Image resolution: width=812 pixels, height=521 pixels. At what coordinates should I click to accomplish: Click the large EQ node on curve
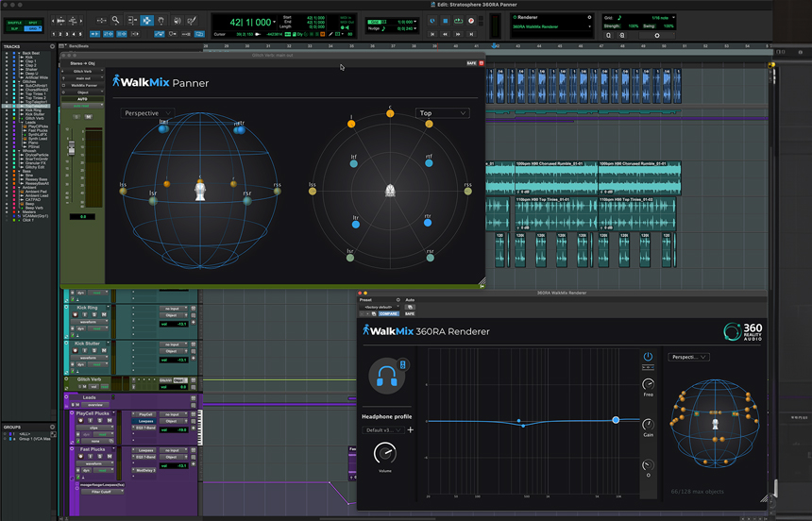[x=616, y=420]
